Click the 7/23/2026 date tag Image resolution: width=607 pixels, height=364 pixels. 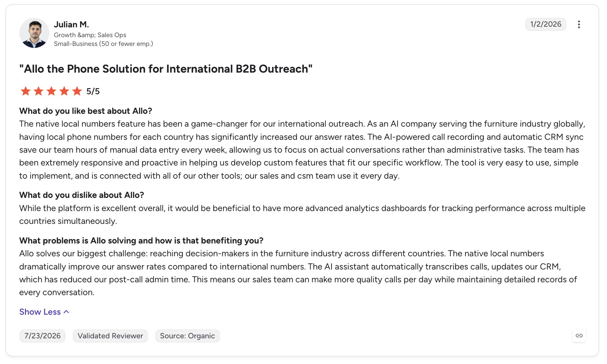click(42, 336)
